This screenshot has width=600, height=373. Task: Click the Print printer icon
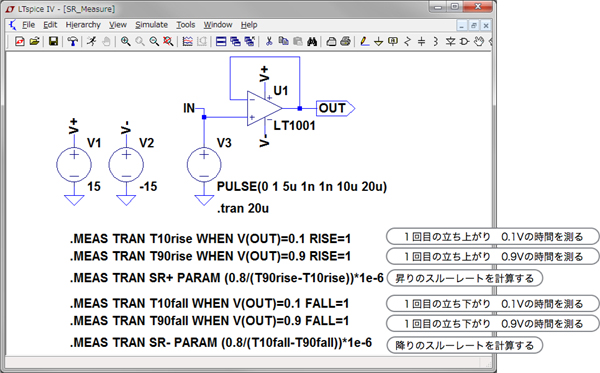tap(345, 41)
